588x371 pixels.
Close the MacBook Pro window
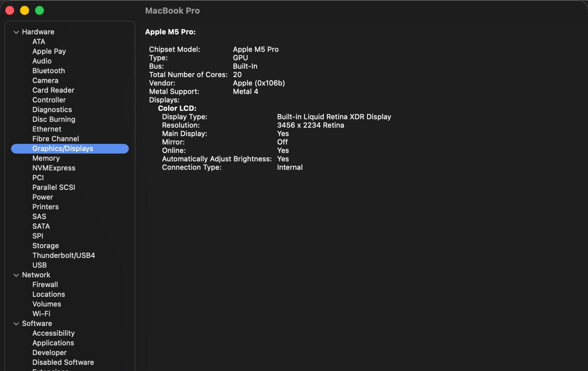tap(10, 10)
